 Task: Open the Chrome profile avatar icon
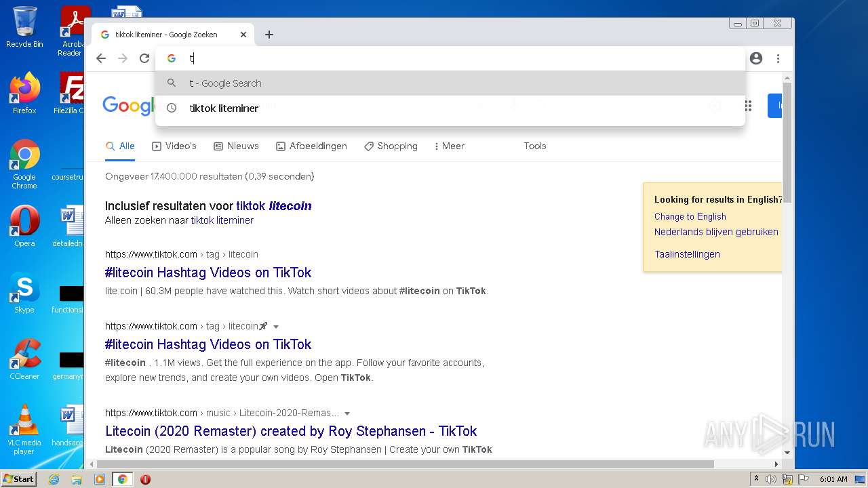coord(756,58)
